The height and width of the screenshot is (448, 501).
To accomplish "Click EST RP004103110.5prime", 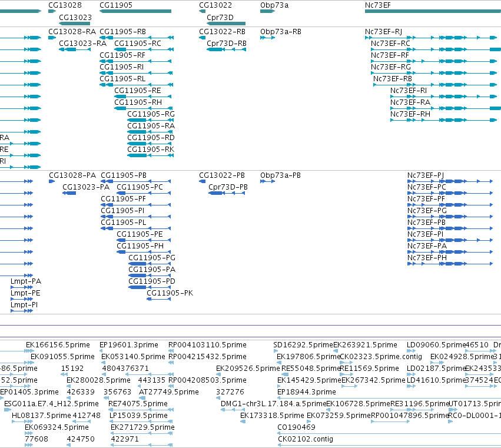I will (207, 345).
